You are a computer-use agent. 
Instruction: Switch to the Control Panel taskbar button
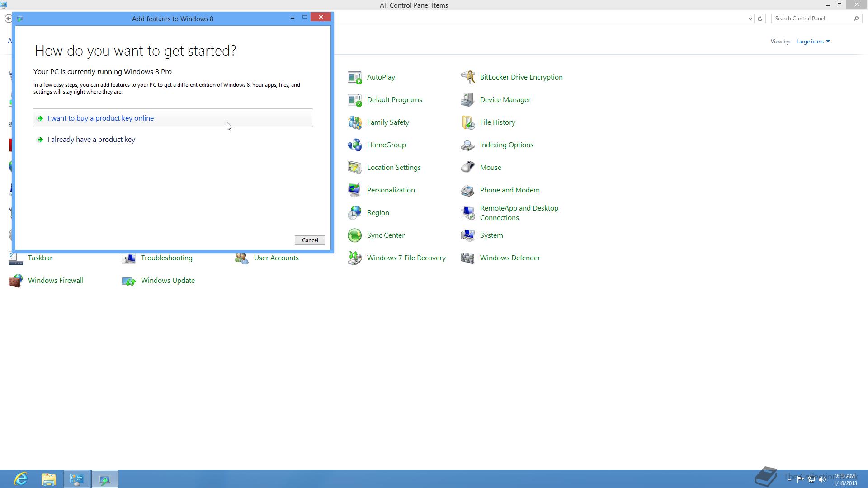77,479
